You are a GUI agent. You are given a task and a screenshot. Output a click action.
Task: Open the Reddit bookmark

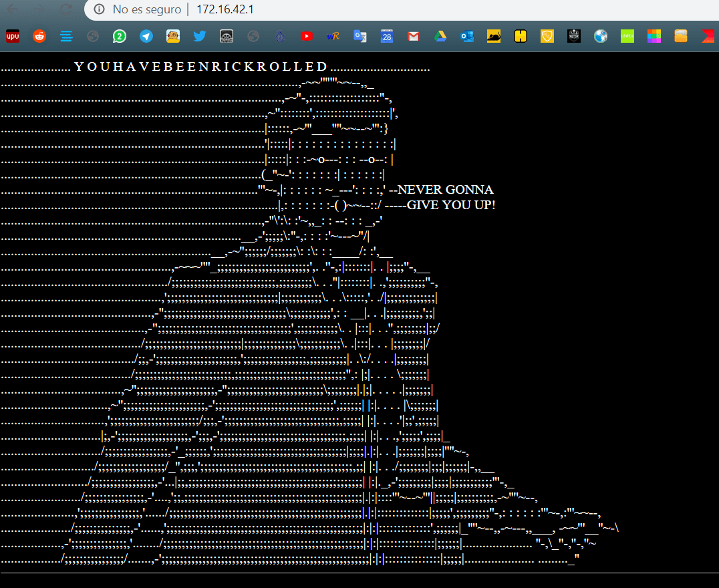[x=39, y=36]
